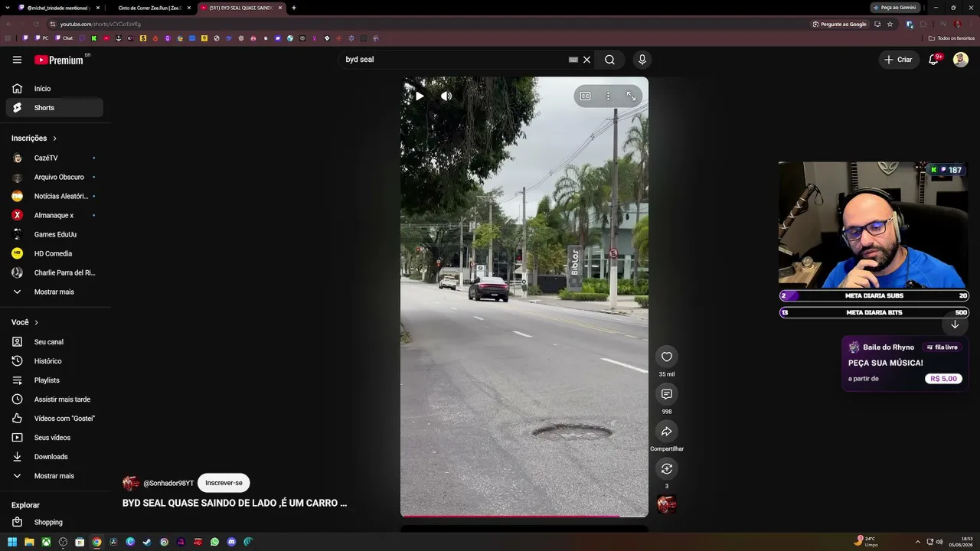980x551 pixels.
Task: Click Pergunte ao Google in address bar
Action: point(839,24)
